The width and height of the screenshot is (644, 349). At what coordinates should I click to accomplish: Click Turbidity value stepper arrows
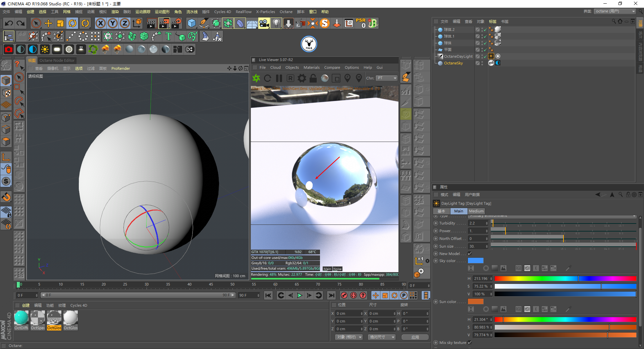[487, 223]
